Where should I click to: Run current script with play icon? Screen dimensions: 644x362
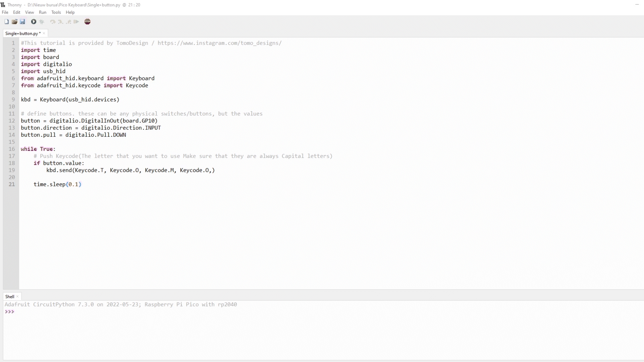(x=34, y=22)
